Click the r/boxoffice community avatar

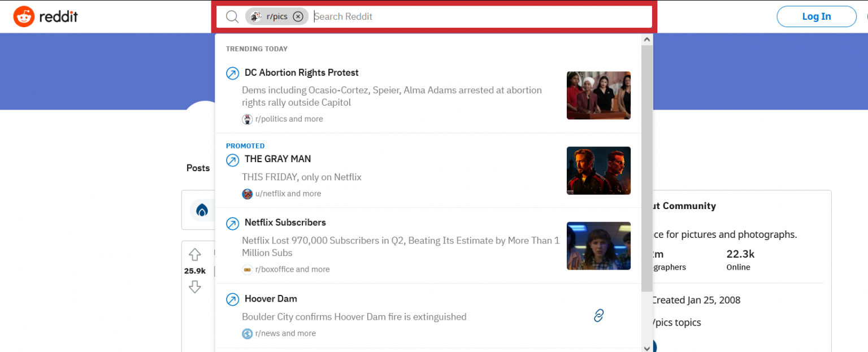coord(247,270)
